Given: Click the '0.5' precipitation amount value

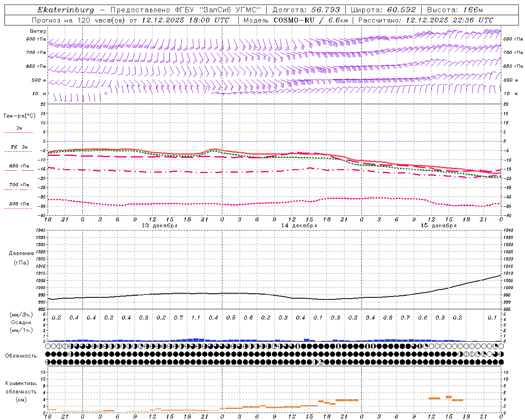Looking at the screenshot, I should pyautogui.click(x=231, y=318).
